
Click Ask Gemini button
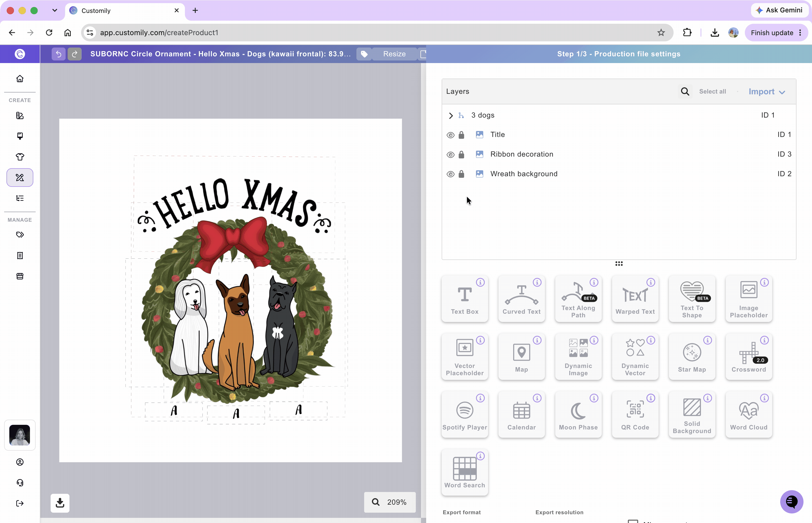coord(779,10)
